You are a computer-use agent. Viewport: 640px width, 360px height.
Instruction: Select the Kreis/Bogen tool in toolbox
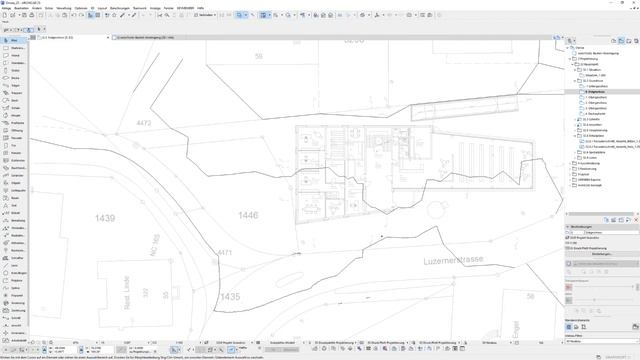[x=13, y=273]
